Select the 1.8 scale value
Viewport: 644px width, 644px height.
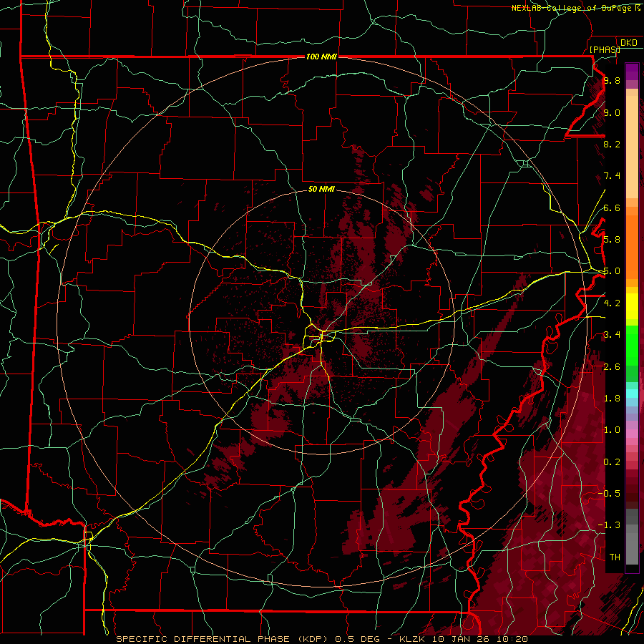[612, 399]
